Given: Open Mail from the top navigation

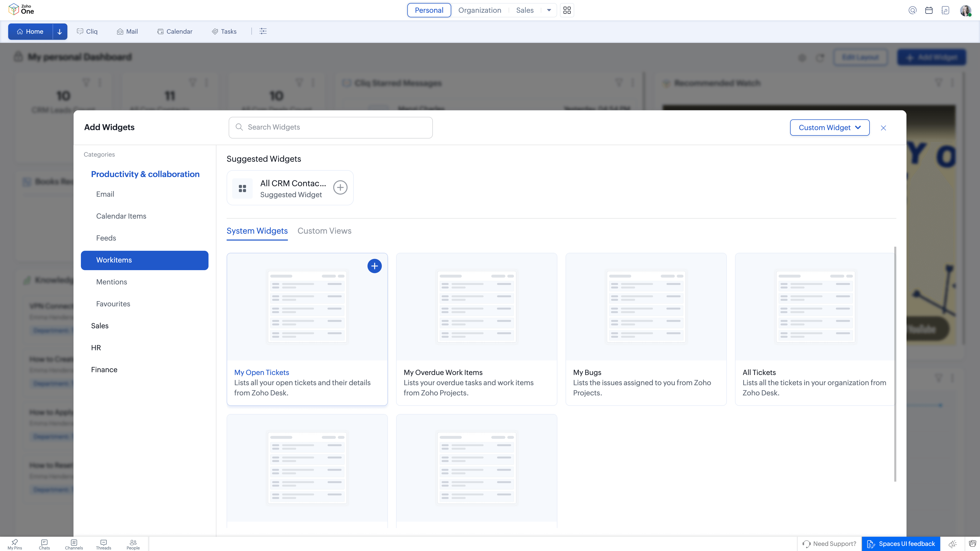Looking at the screenshot, I should pyautogui.click(x=127, y=32).
